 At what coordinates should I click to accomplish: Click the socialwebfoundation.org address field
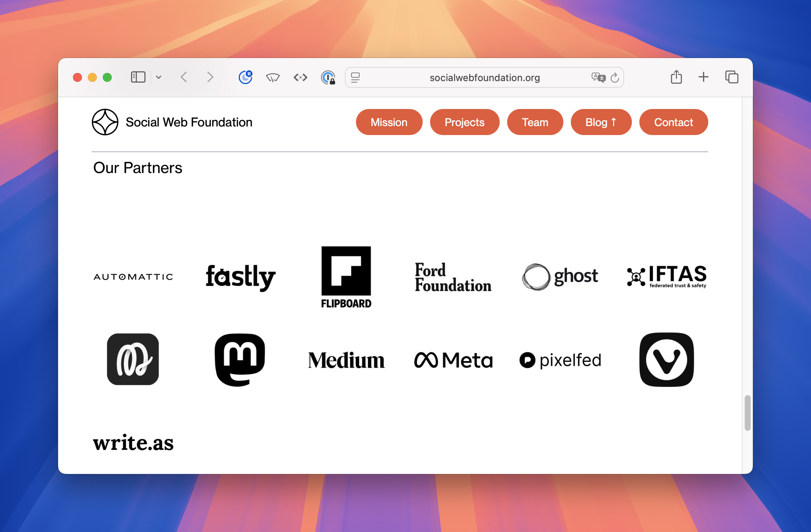pos(484,77)
